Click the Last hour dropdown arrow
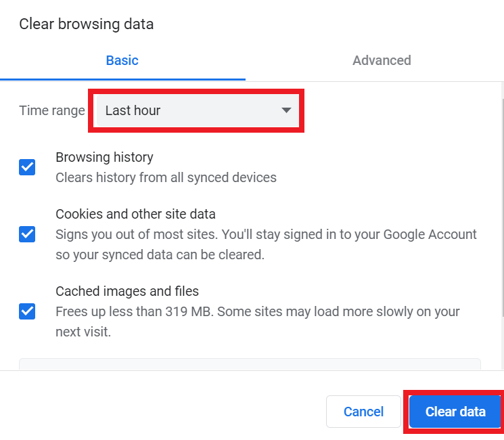 (x=286, y=110)
